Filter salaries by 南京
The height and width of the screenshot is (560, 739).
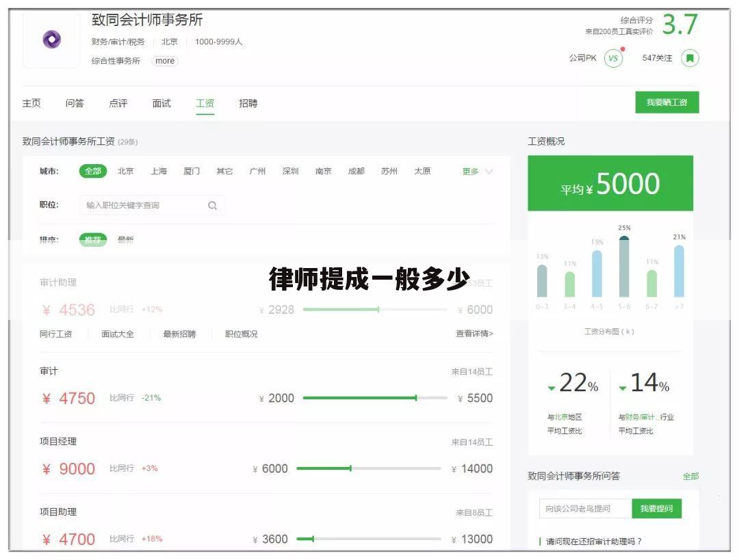click(x=323, y=171)
